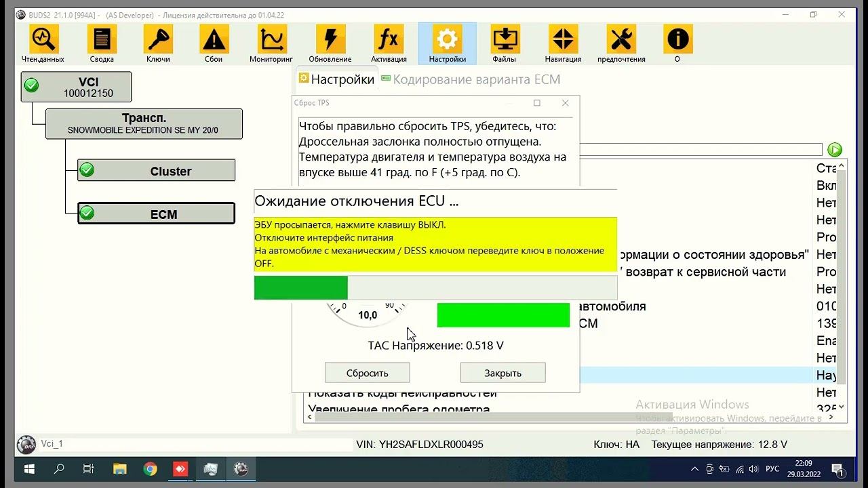Open Task View on the taskbar
This screenshot has width=868, height=488.
point(89,469)
